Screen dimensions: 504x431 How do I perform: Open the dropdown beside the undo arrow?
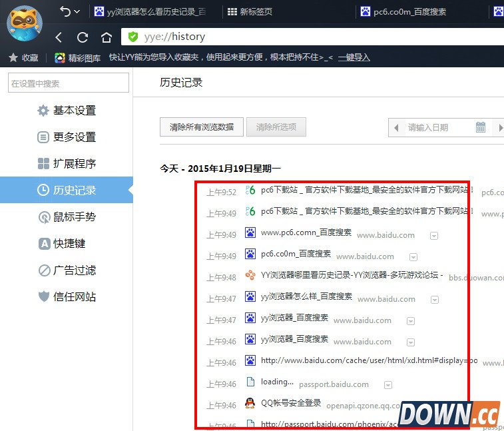pos(77,11)
